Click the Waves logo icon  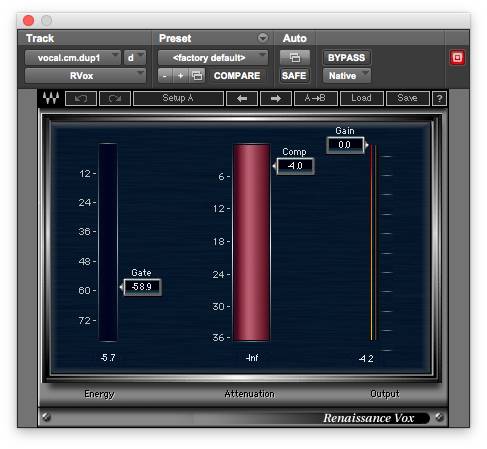[x=51, y=98]
